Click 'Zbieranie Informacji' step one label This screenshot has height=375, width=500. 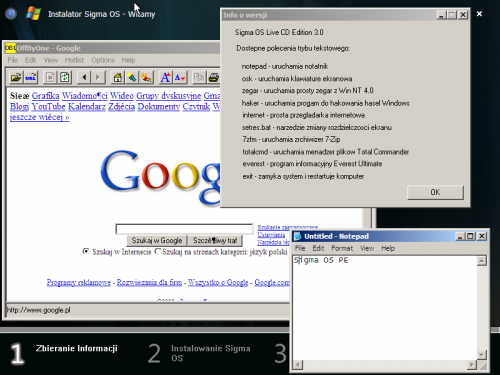pyautogui.click(x=77, y=348)
